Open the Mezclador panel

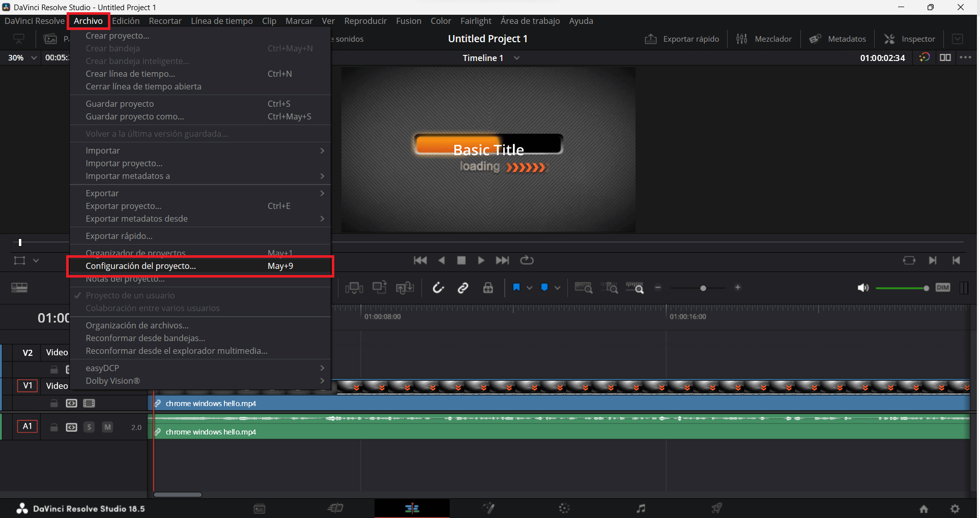click(764, 39)
